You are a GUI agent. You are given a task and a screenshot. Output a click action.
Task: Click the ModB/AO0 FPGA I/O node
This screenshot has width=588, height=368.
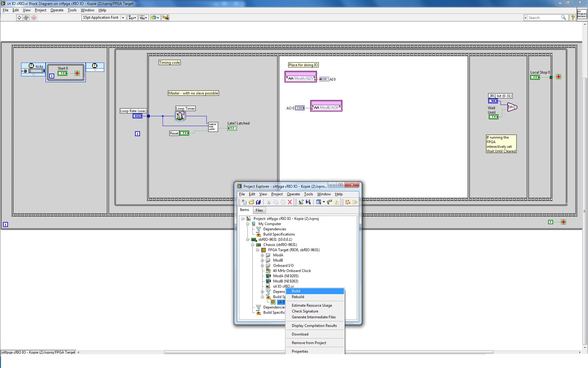[326, 106]
